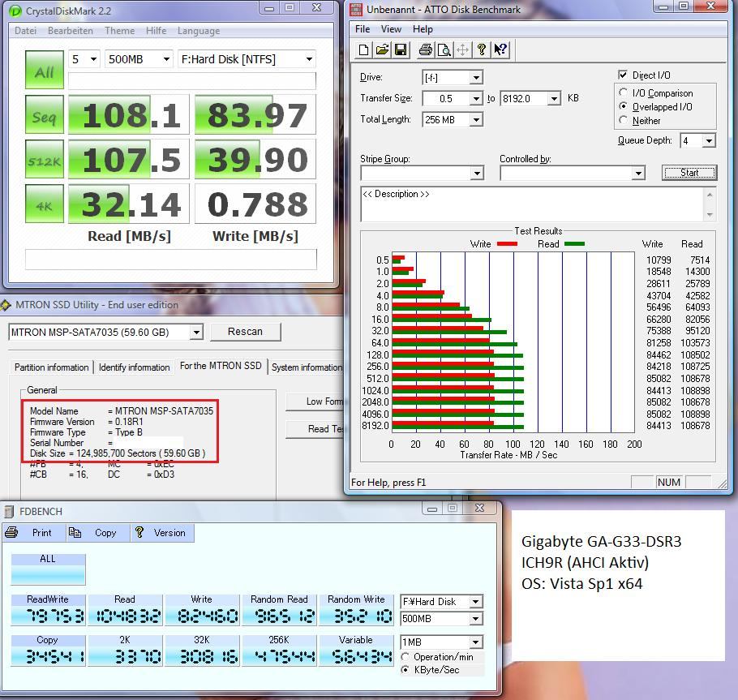Image resolution: width=738 pixels, height=700 pixels.
Task: Open Bearbeiten menu in CrystalDiskMark
Action: (70, 31)
